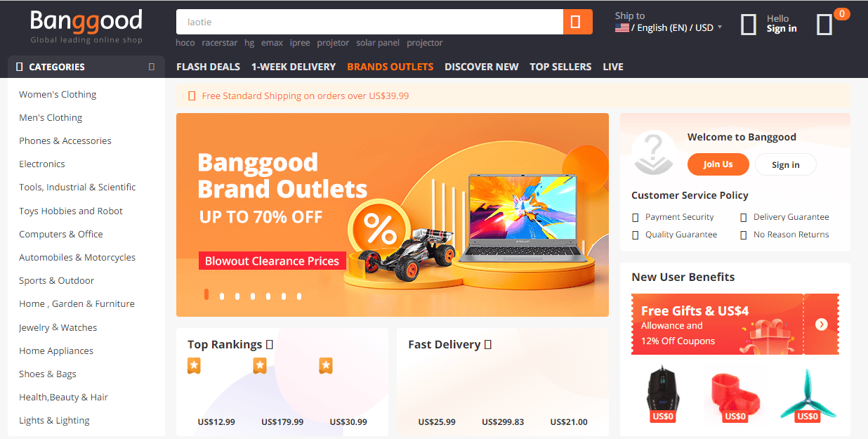Click the US flag ship-to icon

(622, 28)
